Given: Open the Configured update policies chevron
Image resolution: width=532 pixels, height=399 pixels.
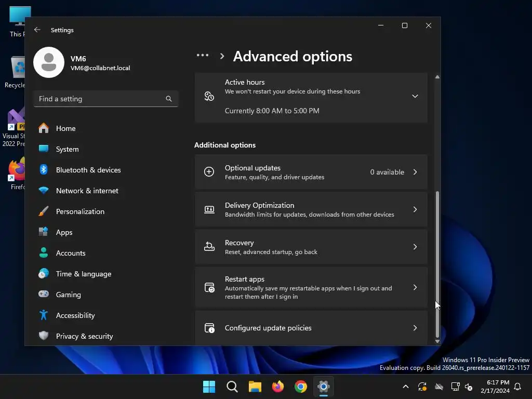Looking at the screenshot, I should (415, 328).
